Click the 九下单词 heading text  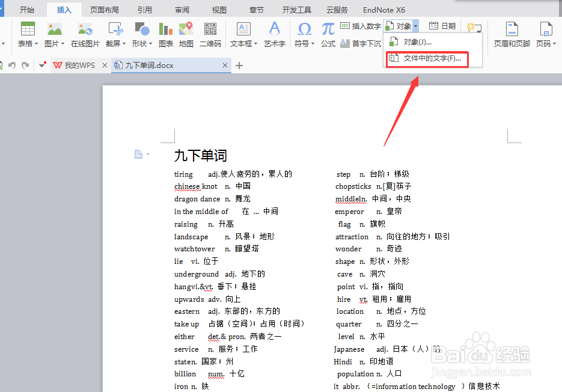tap(201, 156)
